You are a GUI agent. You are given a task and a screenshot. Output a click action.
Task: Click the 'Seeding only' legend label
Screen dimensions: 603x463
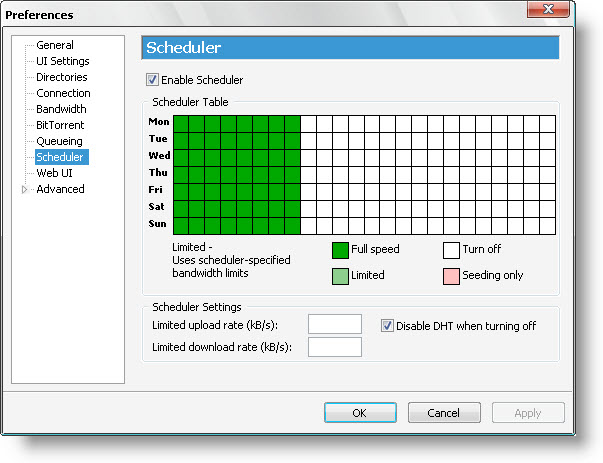(493, 275)
